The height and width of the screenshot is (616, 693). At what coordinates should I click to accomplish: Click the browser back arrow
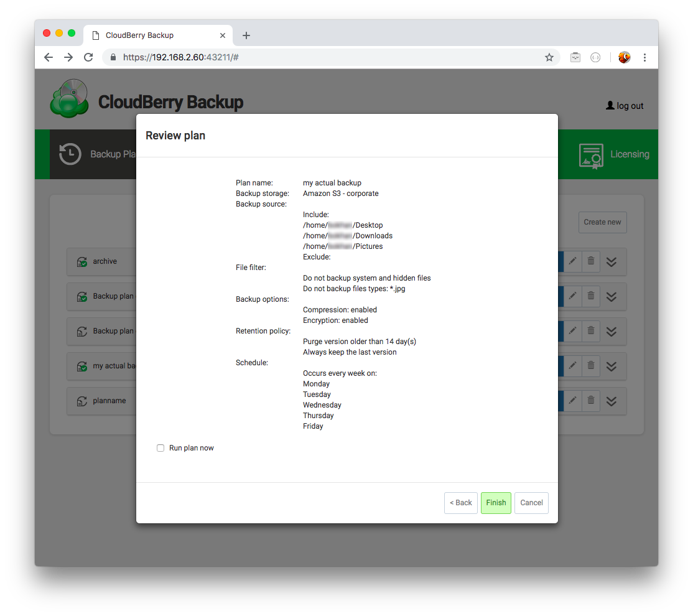[49, 57]
